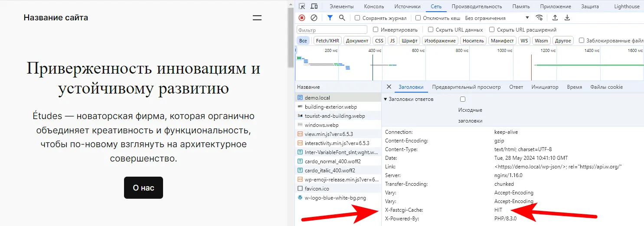This screenshot has height=226, width=644.
Task: Click the Название сайта link
Action: tap(56, 18)
